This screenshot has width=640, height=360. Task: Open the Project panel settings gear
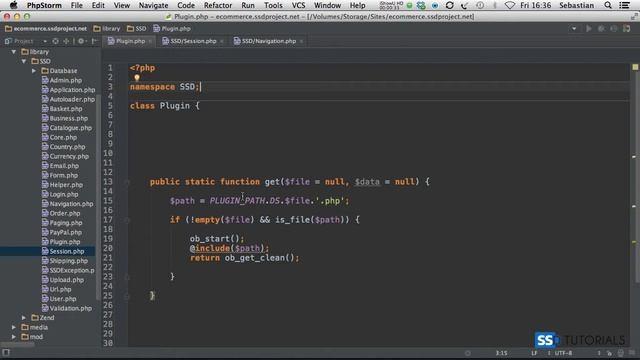click(x=81, y=41)
